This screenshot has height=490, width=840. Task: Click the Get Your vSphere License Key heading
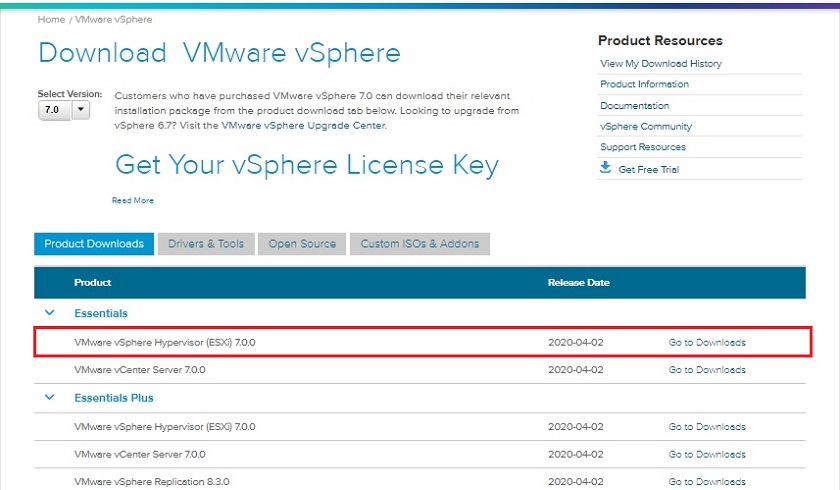(x=307, y=165)
